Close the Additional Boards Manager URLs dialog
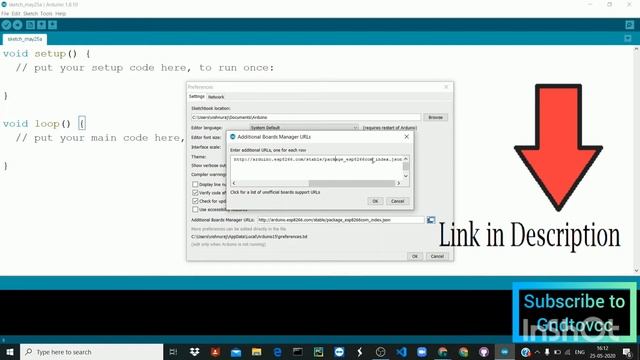 (407, 137)
